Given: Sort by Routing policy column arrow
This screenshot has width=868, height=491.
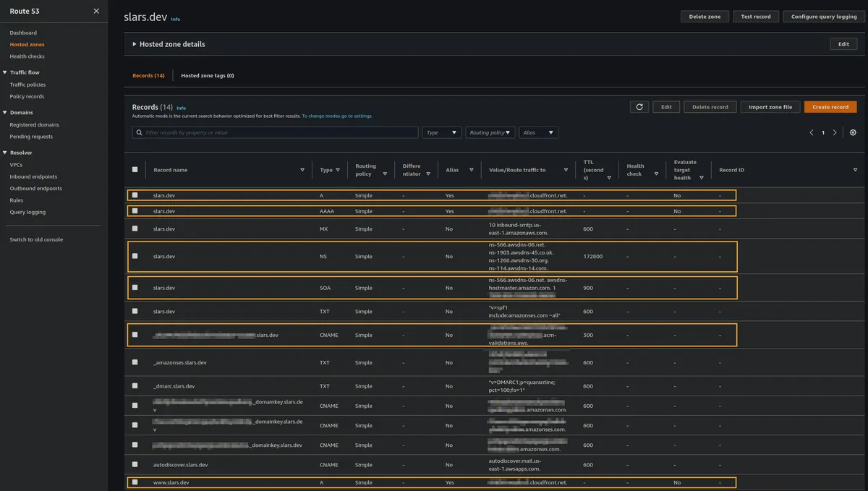Looking at the screenshot, I should tap(385, 174).
